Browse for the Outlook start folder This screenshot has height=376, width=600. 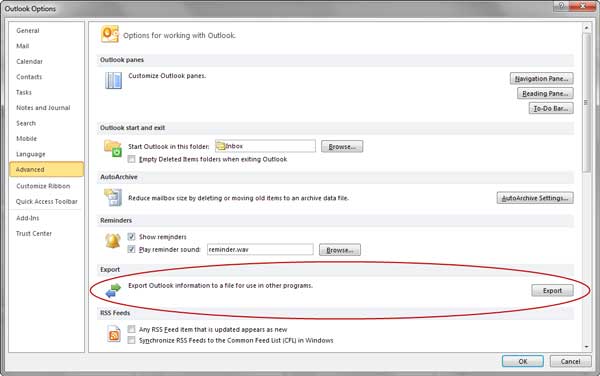click(x=342, y=146)
